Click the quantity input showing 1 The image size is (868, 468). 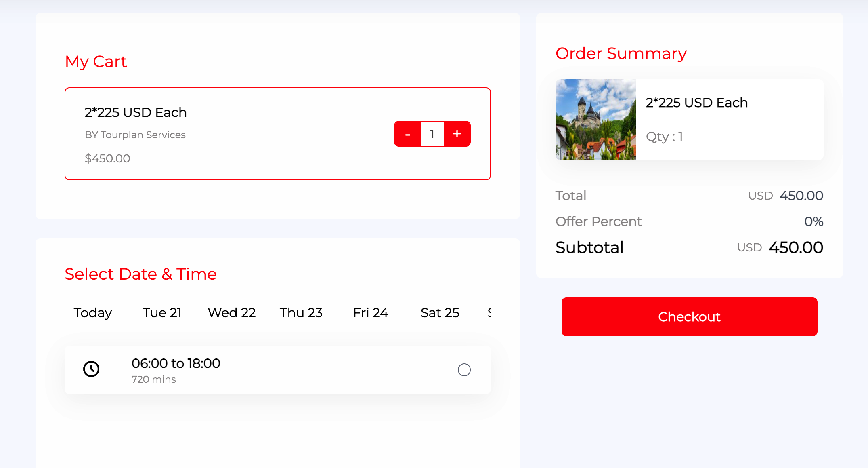432,133
